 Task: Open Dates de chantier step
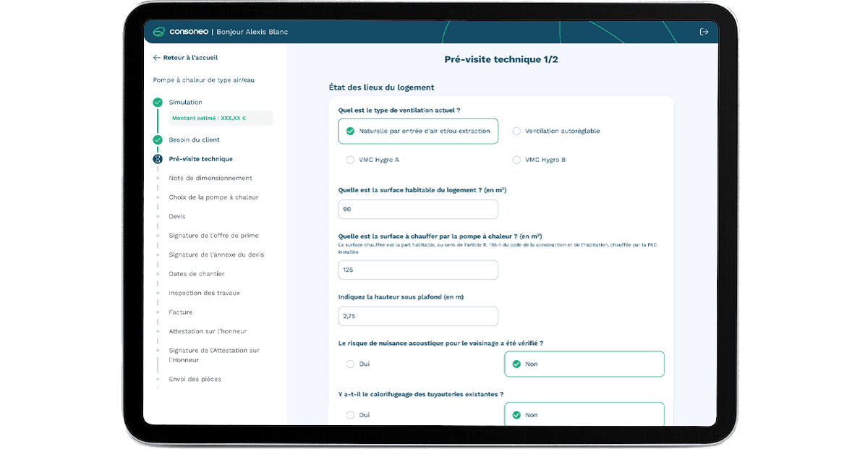(x=197, y=274)
